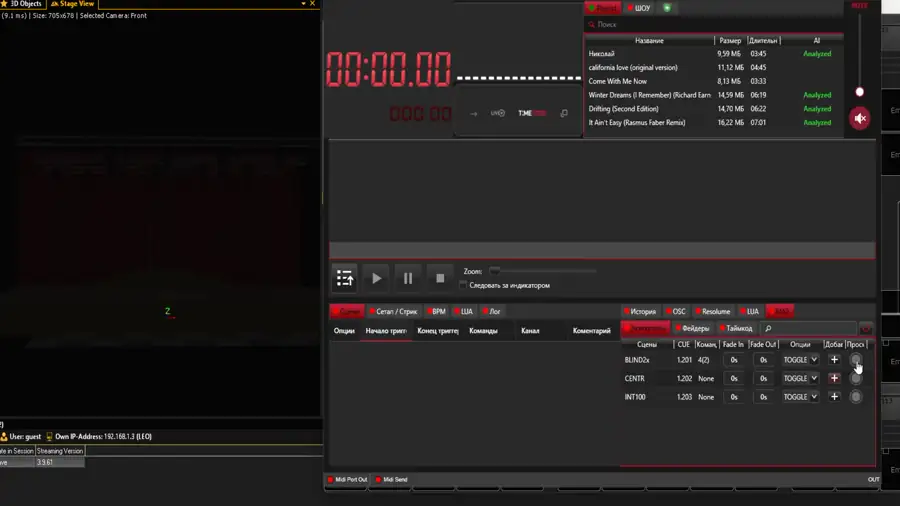Click the detach window icon next to TIME
Screen dimensions: 900x506
coord(564,113)
